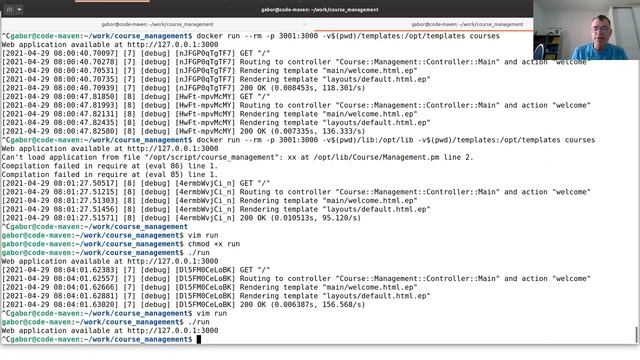The height and width of the screenshot is (360, 640).
Task: Click the "Can't load application from file" error line
Action: click(237, 157)
